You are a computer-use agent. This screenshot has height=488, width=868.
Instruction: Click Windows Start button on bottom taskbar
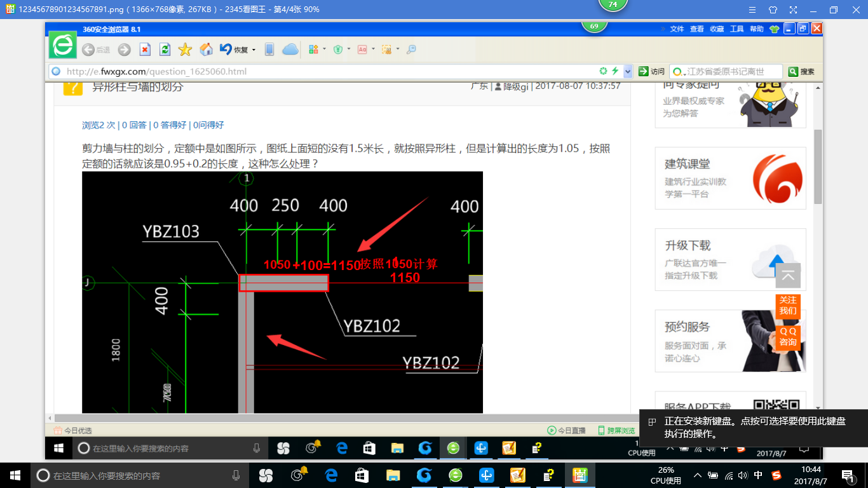coord(15,475)
